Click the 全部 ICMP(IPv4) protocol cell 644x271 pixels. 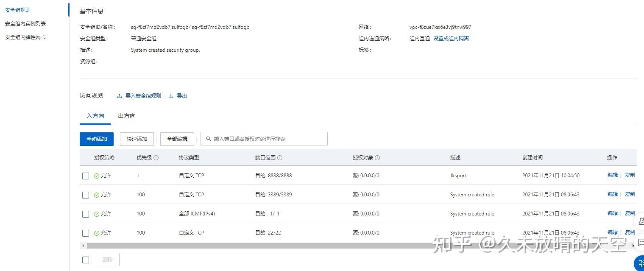[197, 214]
